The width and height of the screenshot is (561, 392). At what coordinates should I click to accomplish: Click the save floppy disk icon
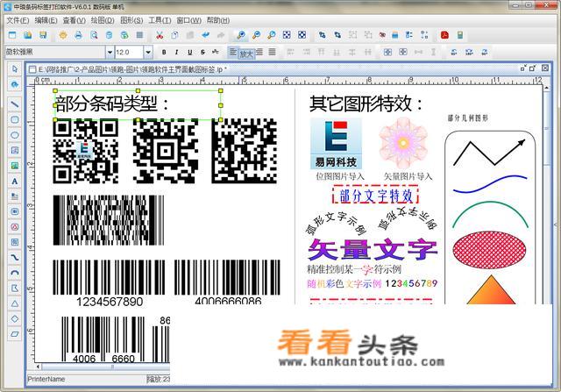43,35
